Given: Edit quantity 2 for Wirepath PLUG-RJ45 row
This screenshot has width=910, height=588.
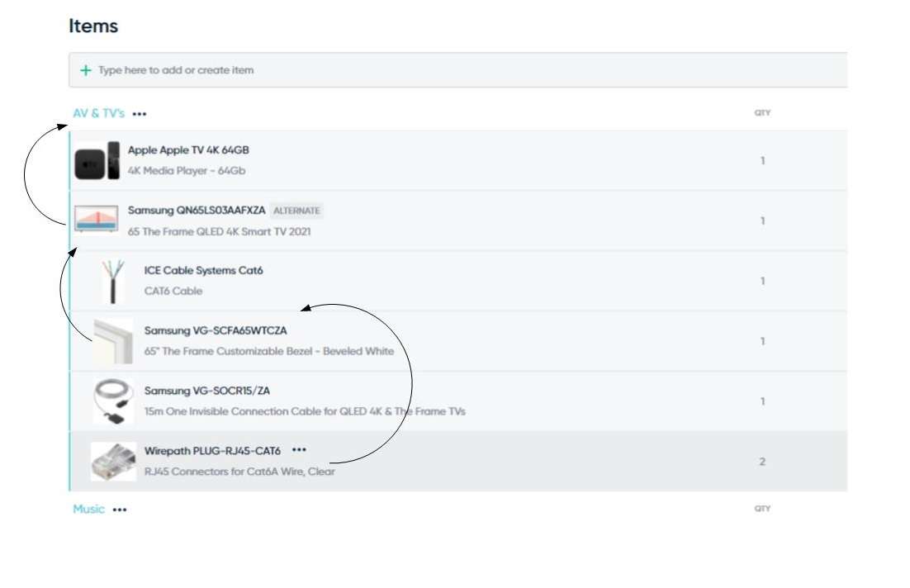Looking at the screenshot, I should (x=762, y=462).
